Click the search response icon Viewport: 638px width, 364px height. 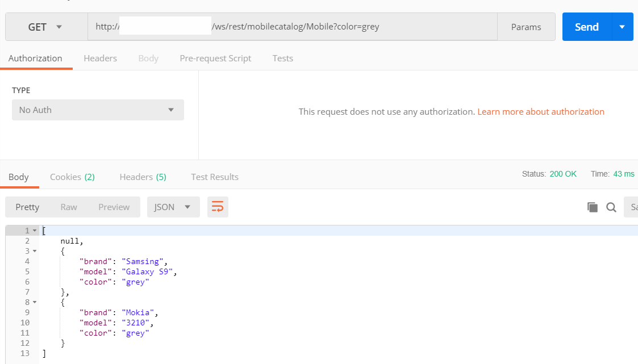611,207
